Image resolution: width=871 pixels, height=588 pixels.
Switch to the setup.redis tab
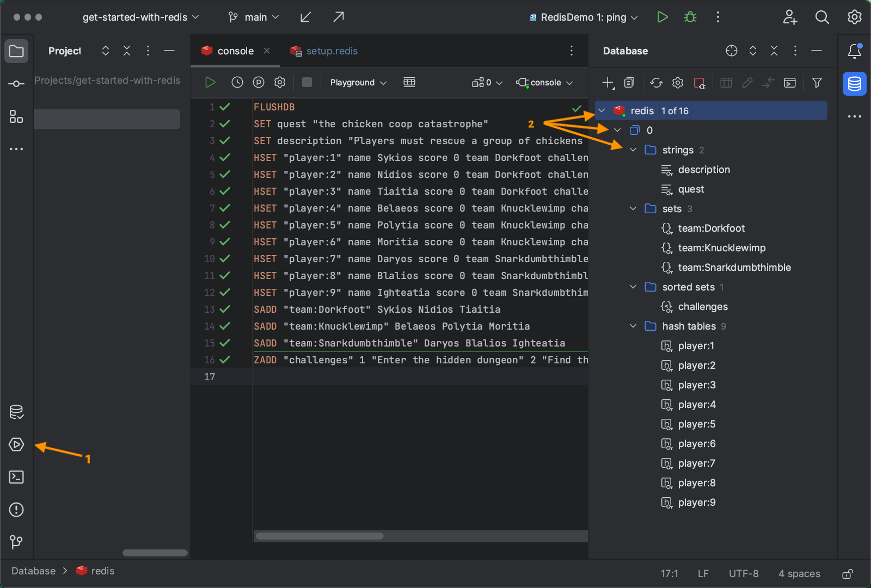(331, 51)
